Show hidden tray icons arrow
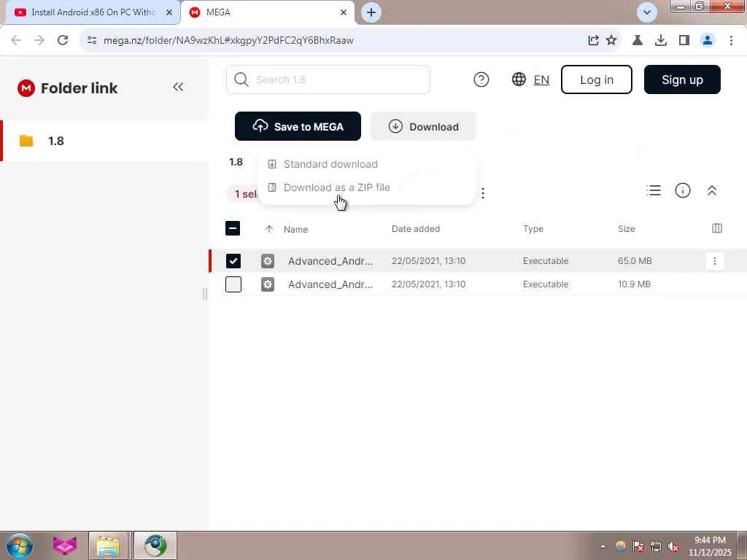This screenshot has width=747, height=560. (x=603, y=546)
